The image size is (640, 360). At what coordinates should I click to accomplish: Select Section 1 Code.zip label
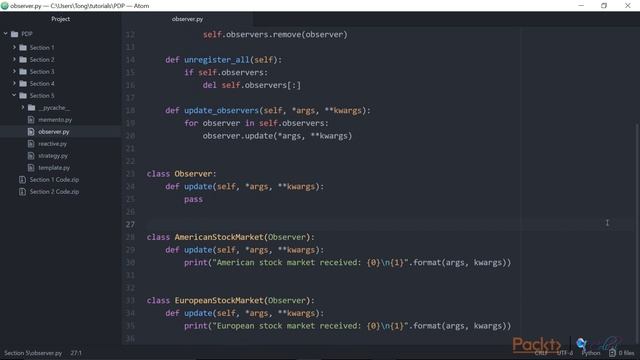pos(54,180)
